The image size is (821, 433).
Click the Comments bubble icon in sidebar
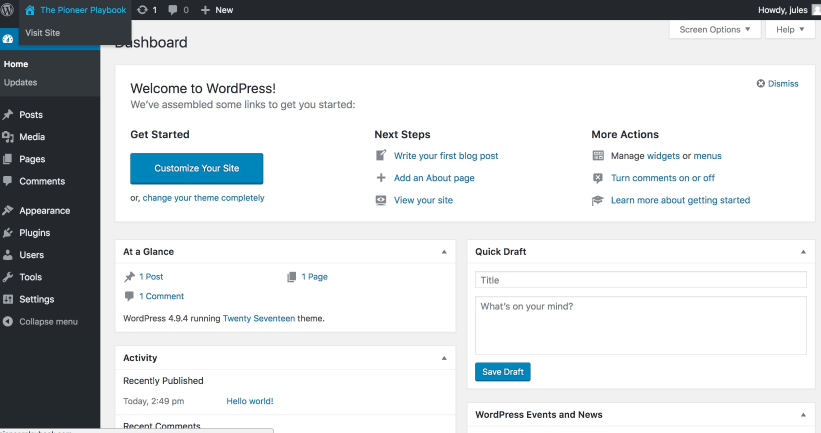click(7, 181)
